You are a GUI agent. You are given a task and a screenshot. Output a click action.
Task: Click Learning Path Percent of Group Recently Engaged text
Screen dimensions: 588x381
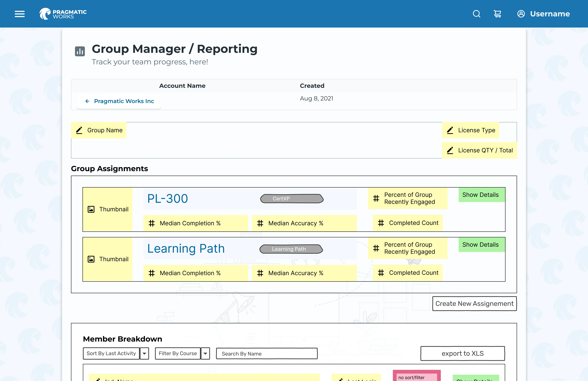pyautogui.click(x=410, y=248)
